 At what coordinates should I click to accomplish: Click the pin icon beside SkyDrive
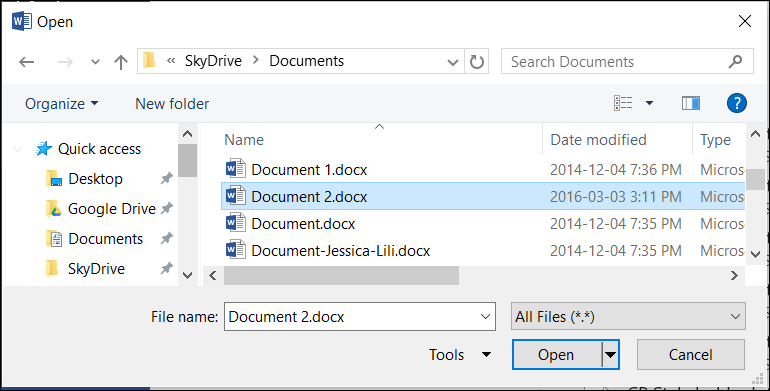[167, 269]
